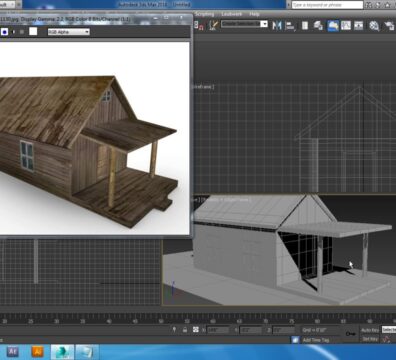Click the Z coordinate input field
Screen dimensions: 396x360
point(284,330)
